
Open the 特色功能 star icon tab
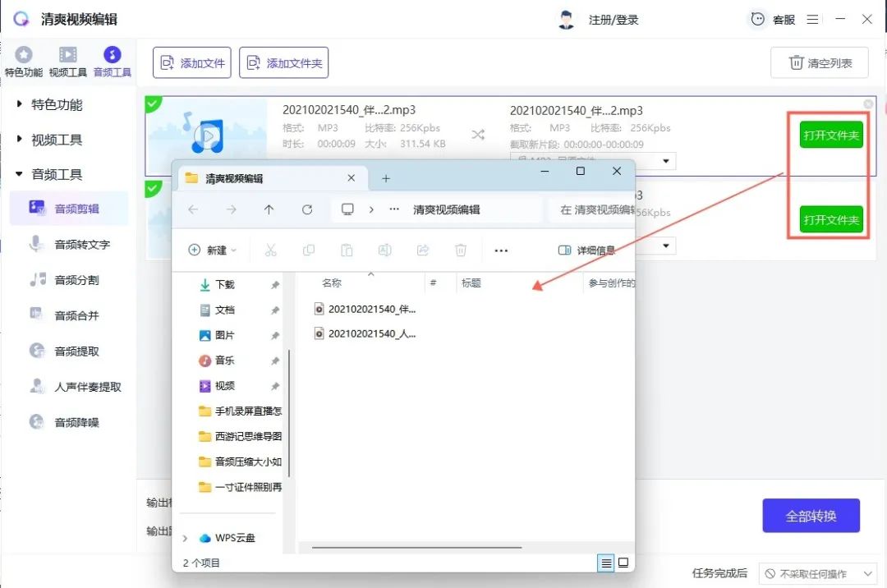point(23,62)
